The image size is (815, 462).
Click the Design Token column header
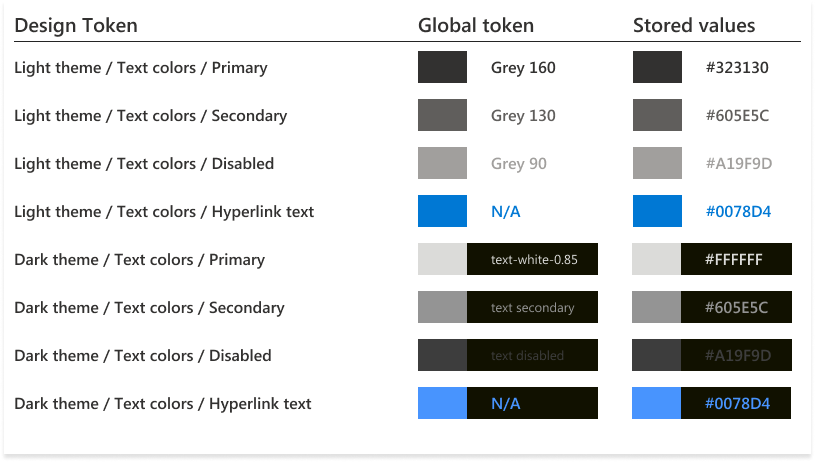(76, 25)
